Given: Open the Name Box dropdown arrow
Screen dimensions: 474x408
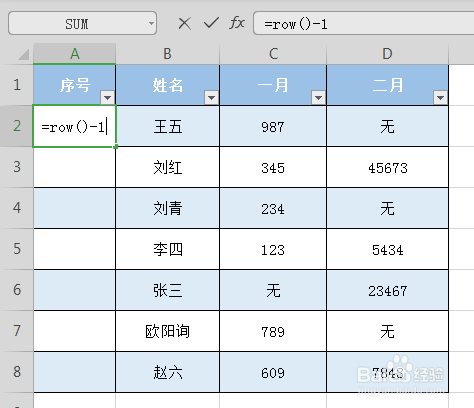Looking at the screenshot, I should click(151, 23).
